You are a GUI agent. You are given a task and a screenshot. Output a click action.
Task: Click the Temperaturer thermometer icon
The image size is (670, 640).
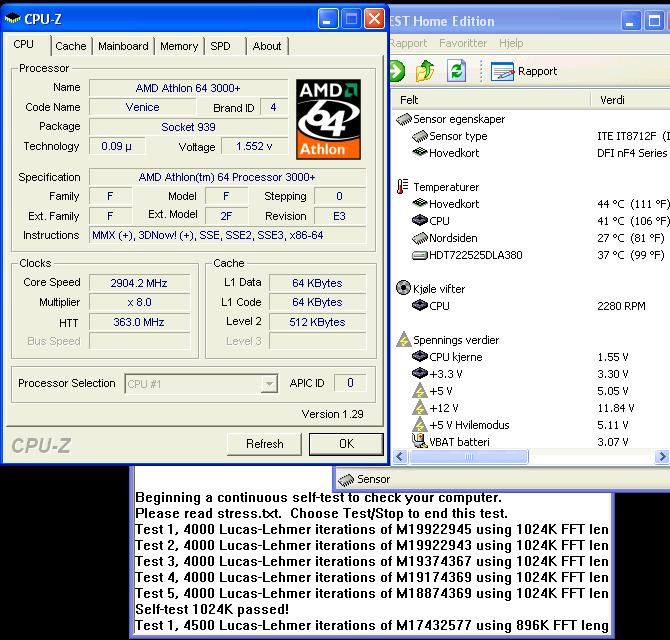(402, 187)
